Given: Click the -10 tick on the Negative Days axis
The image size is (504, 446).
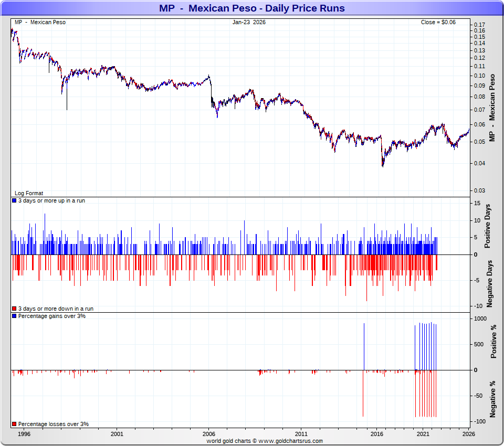Looking at the screenshot, I should coord(478,306).
